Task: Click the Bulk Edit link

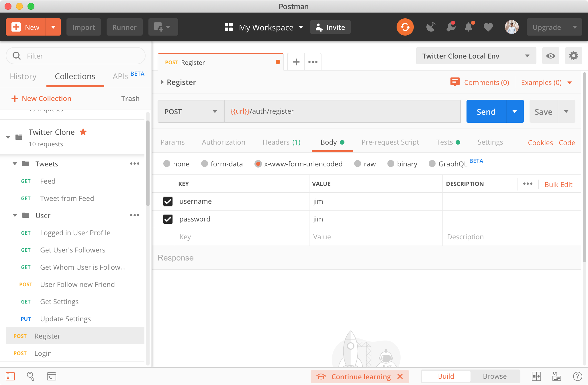Action: (x=558, y=184)
